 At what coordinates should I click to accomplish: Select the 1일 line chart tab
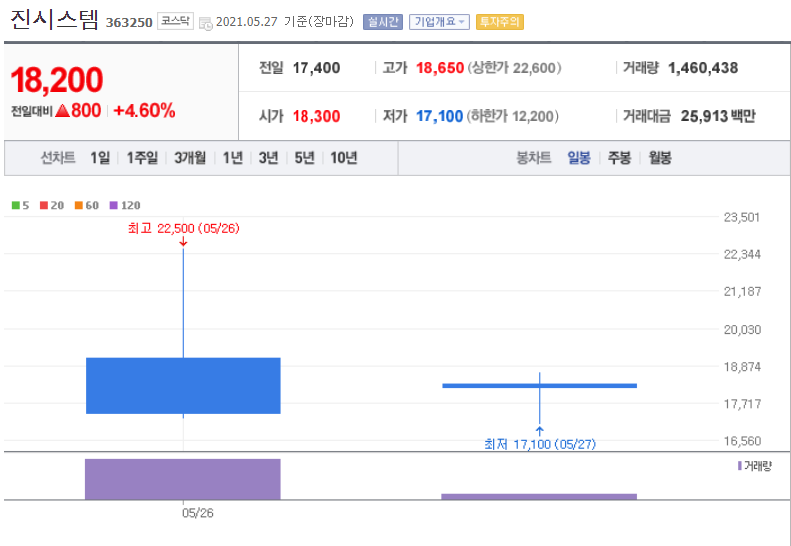(x=100, y=158)
